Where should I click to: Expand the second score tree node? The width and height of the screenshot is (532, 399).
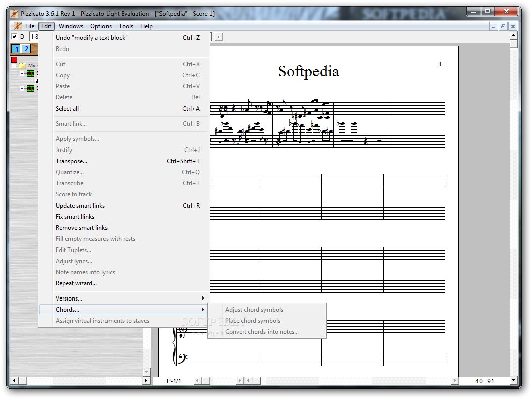(22, 88)
